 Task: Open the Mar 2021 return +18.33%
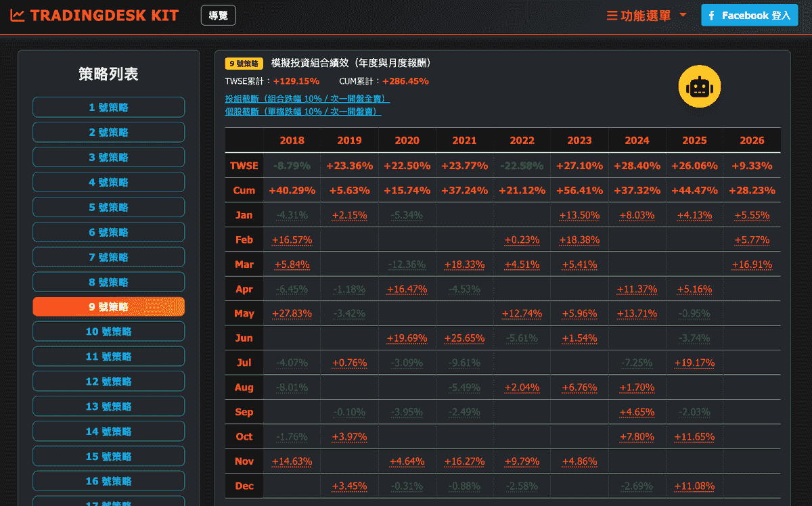click(x=464, y=264)
